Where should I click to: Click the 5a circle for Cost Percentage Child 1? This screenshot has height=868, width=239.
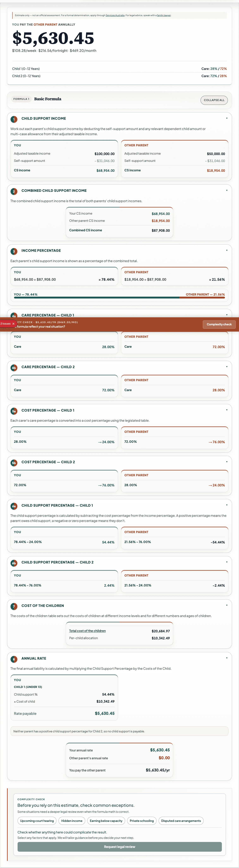coord(14,411)
